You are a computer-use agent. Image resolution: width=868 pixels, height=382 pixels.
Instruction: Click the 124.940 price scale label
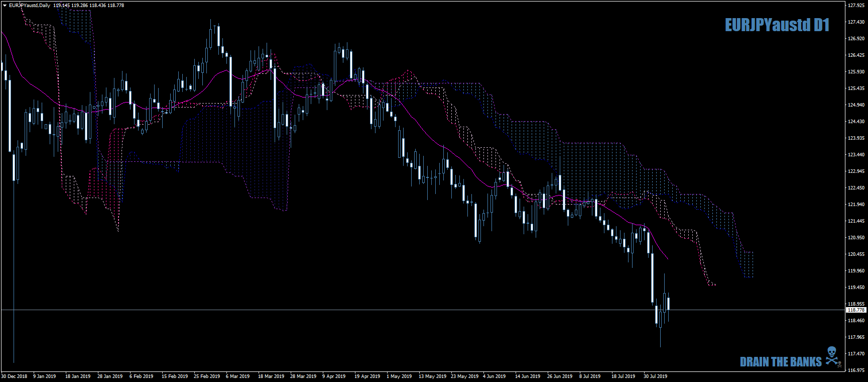tap(856, 105)
